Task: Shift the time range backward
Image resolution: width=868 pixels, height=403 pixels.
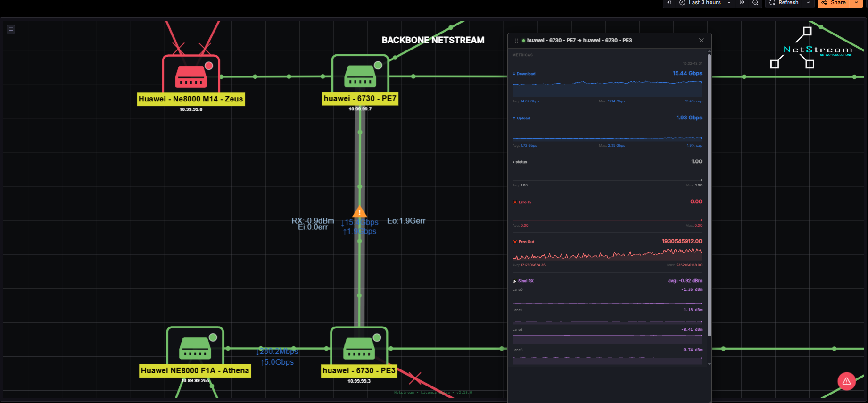Action: [x=669, y=3]
